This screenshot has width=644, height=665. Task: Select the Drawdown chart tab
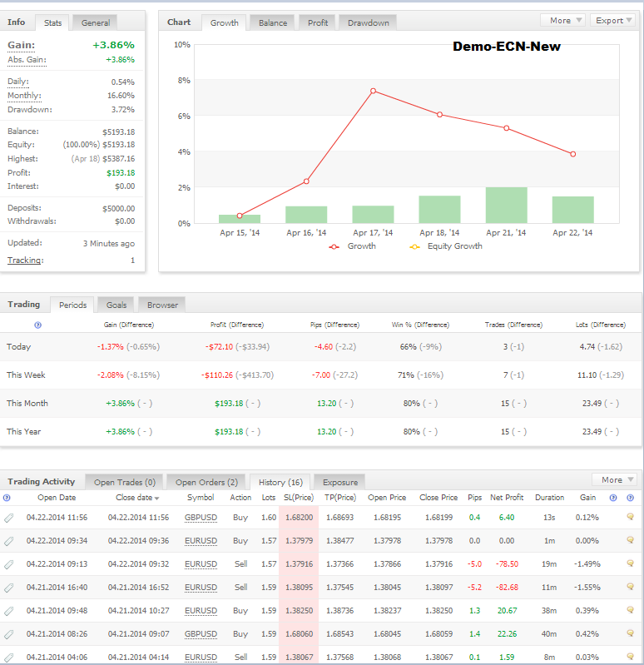point(369,23)
